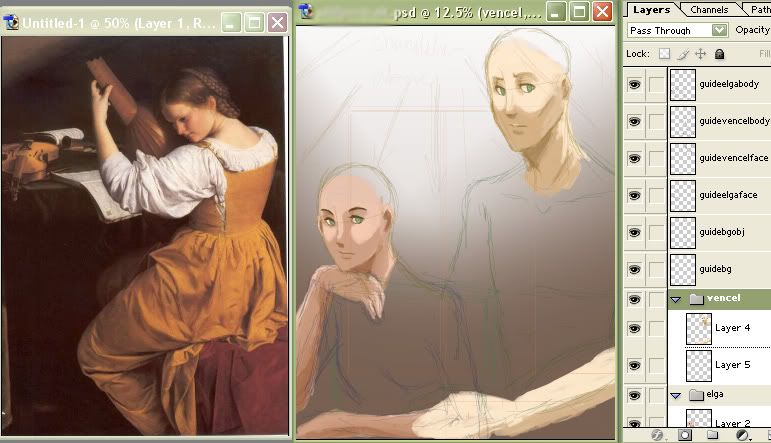Click lock position move icon

tap(700, 53)
